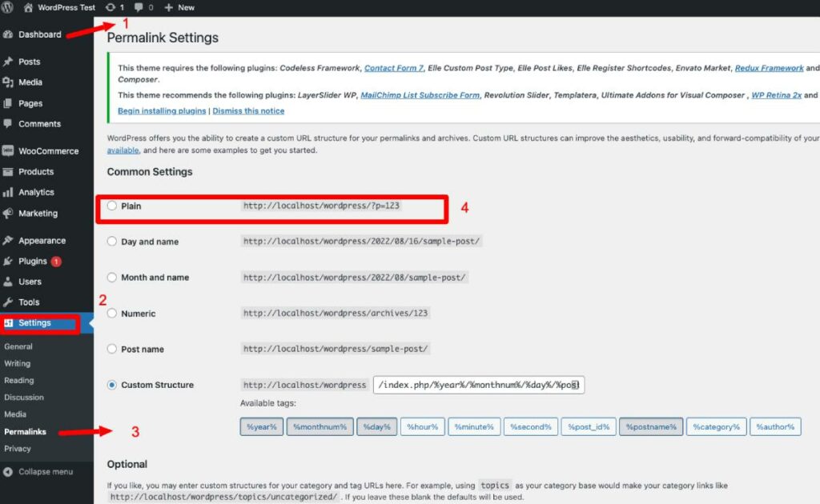Viewport: 820px width, 504px height.
Task: Open the Dashboard menu item
Action: pos(40,34)
